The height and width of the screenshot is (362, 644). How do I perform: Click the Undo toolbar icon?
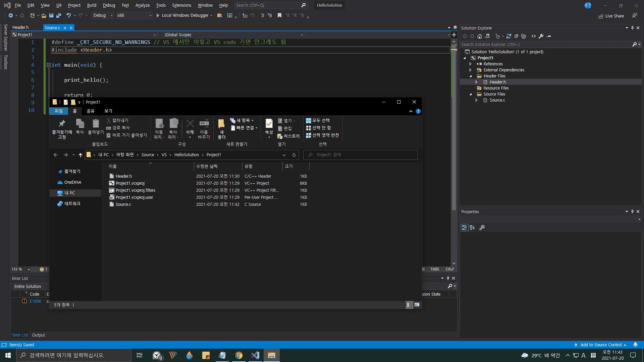[x=68, y=15]
